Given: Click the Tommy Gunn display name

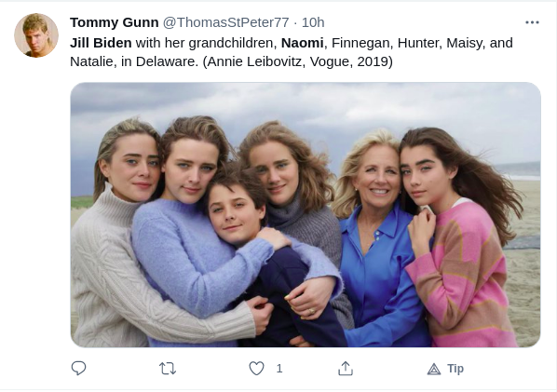Looking at the screenshot, I should pos(114,22).
